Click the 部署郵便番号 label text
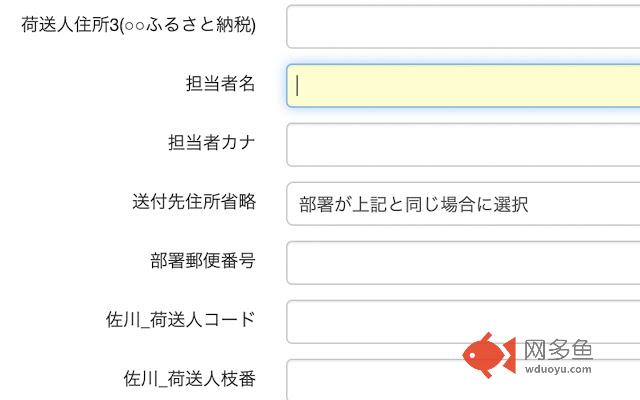 tap(194, 261)
